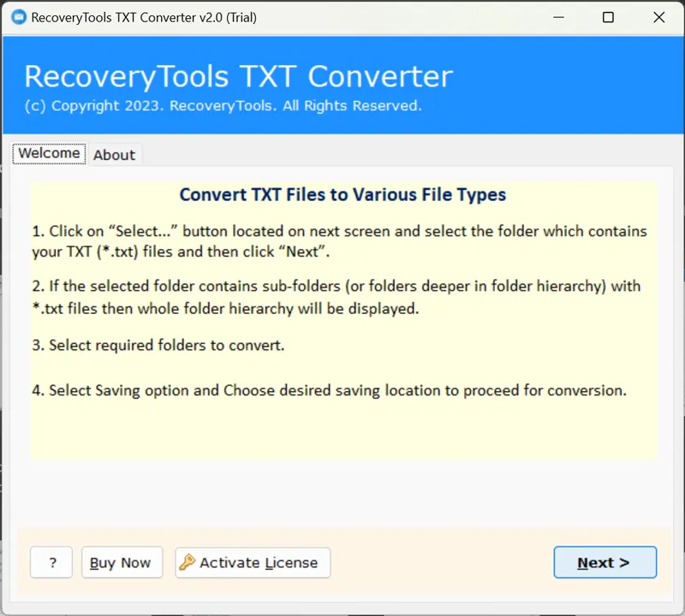Minimize the TXT Converter window
685x616 pixels.
pos(559,17)
